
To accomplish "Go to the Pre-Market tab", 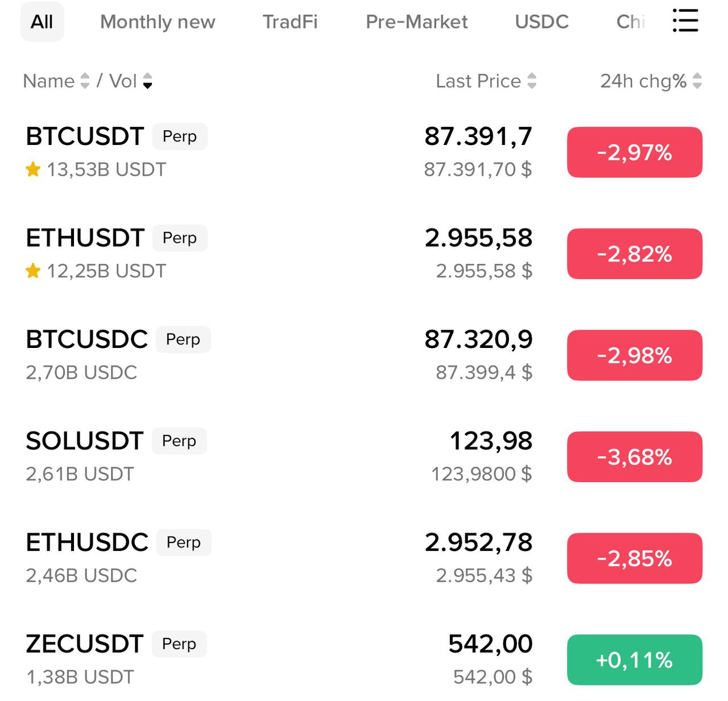I will [x=416, y=22].
